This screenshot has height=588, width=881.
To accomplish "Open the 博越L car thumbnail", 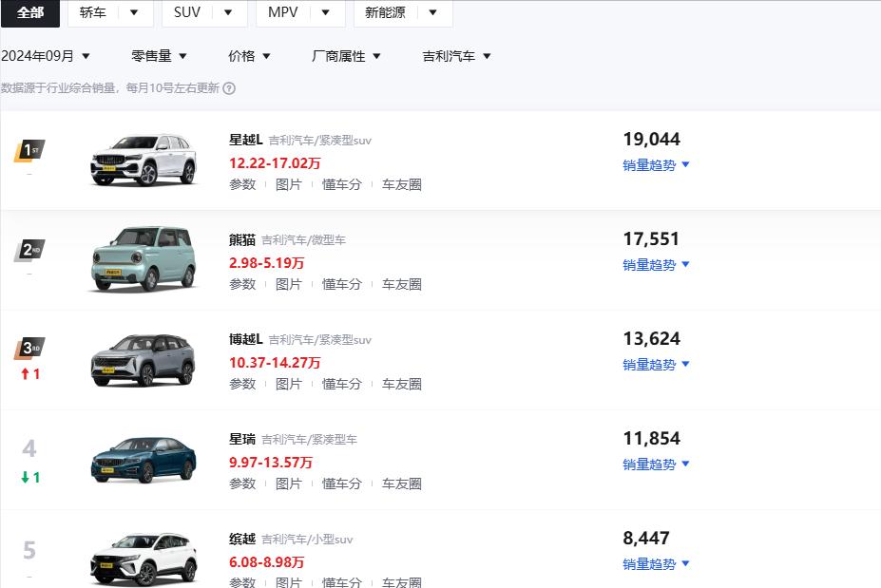I will tap(144, 360).
